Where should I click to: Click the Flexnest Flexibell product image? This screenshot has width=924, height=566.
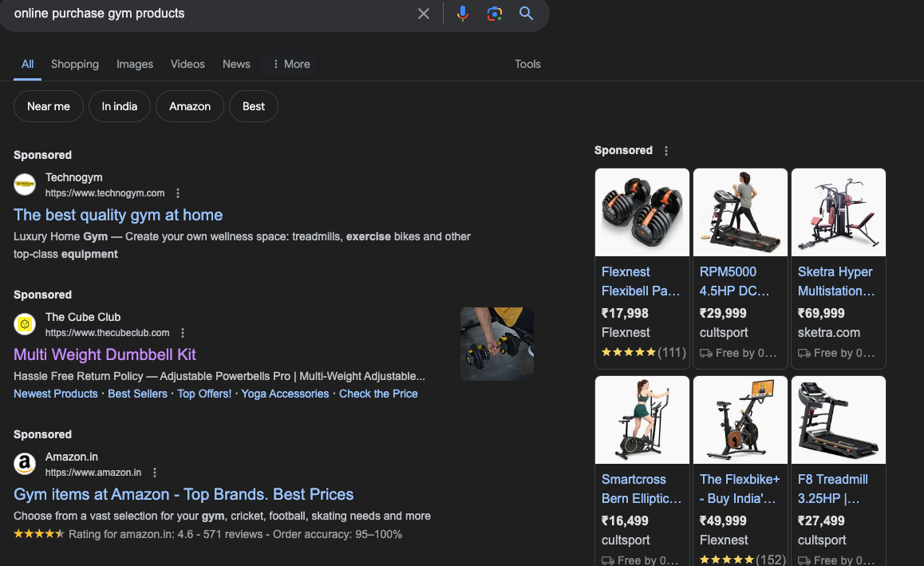(x=642, y=213)
